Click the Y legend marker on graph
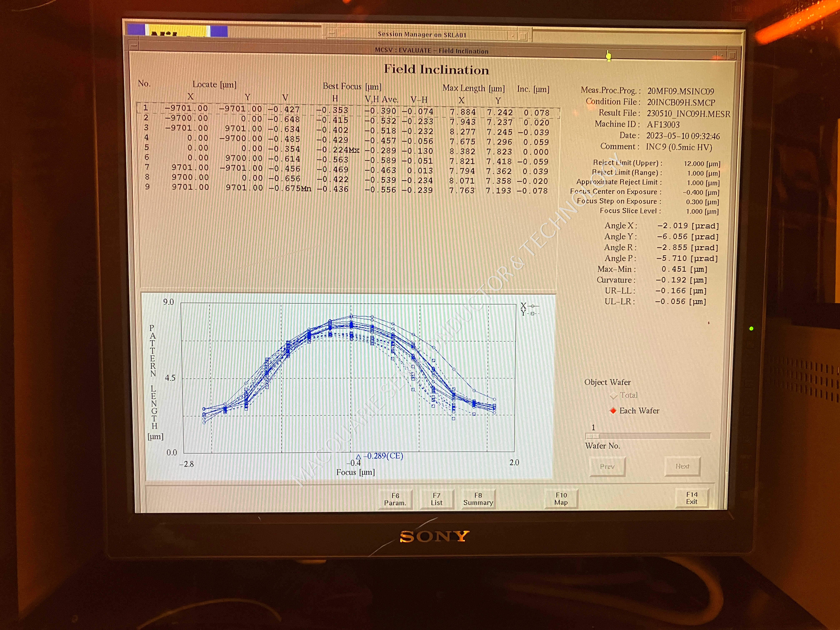 pyautogui.click(x=532, y=313)
